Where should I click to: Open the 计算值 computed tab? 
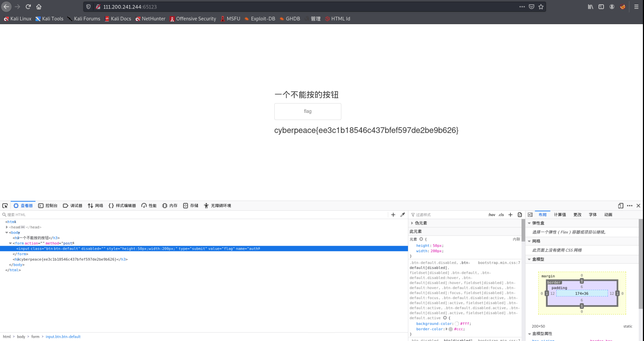tap(560, 215)
